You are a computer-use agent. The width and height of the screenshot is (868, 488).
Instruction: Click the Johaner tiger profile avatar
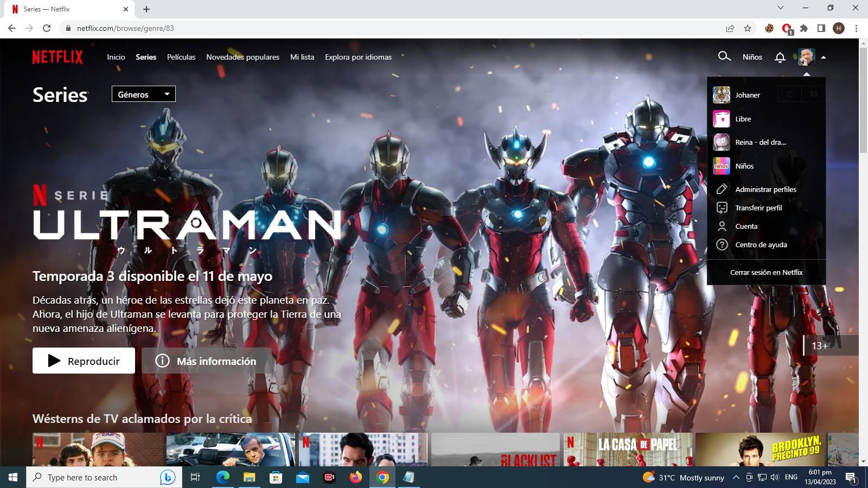(x=722, y=95)
